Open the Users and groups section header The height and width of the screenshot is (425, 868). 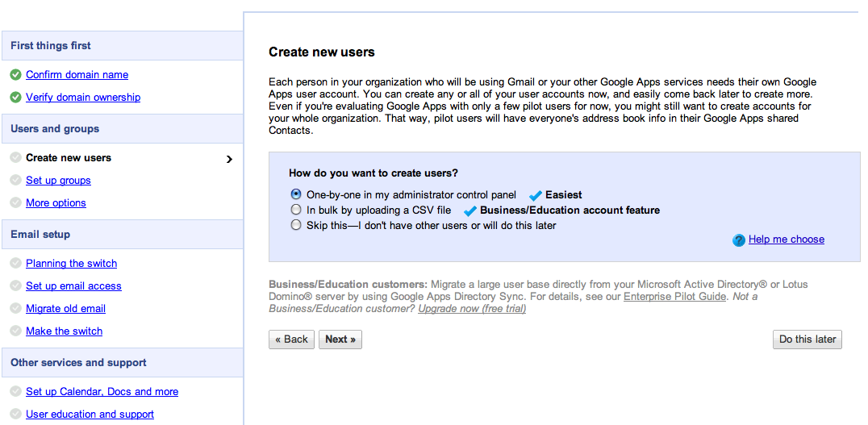(x=55, y=129)
